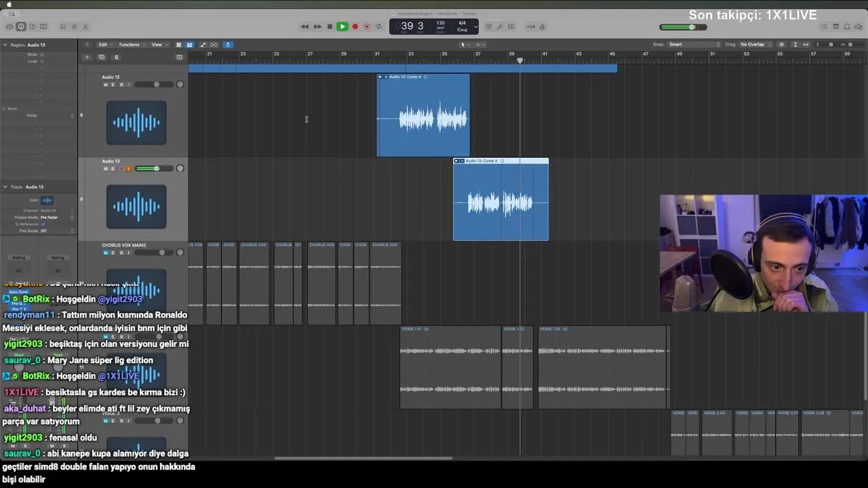Mute the Audio 12 track
868x488 pixels.
pyautogui.click(x=105, y=85)
